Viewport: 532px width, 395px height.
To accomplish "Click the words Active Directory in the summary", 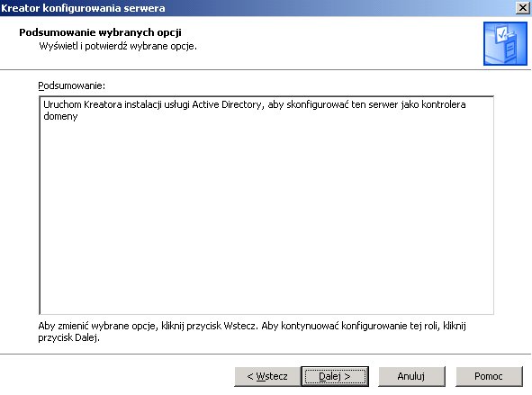I will 227,104.
